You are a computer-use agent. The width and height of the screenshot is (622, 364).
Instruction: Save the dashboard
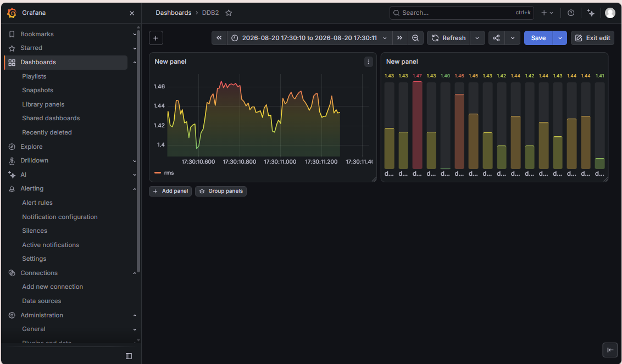538,38
